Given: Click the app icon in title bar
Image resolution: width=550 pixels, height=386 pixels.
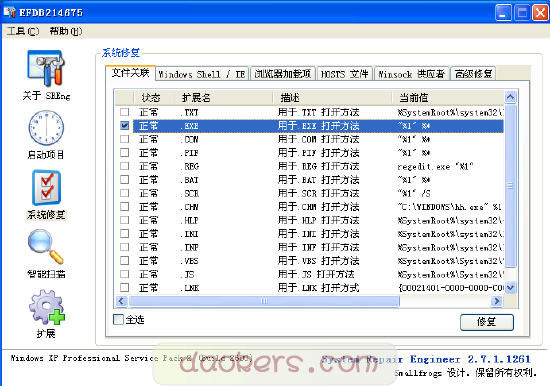Looking at the screenshot, I should (x=9, y=12).
